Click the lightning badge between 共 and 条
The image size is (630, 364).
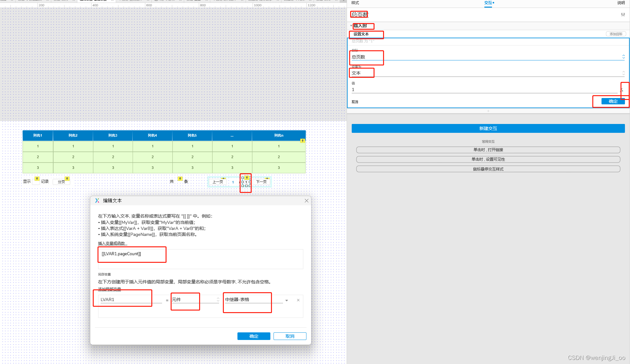(180, 179)
